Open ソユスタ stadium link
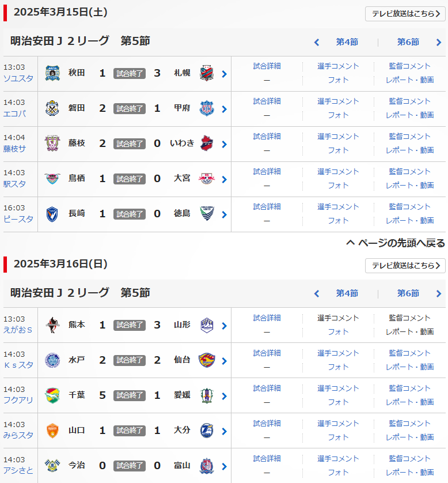 click(x=18, y=78)
